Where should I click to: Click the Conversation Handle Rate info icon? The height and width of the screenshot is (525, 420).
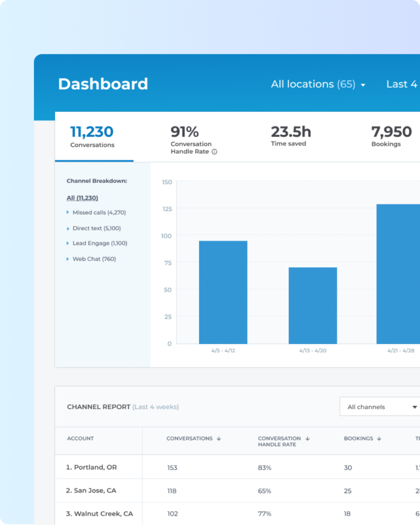pos(214,152)
